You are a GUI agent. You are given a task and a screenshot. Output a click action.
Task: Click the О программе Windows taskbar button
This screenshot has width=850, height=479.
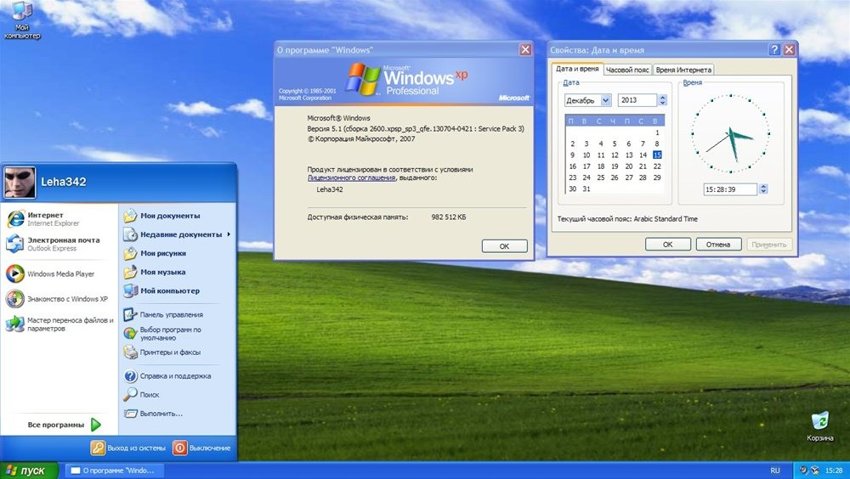tap(114, 470)
